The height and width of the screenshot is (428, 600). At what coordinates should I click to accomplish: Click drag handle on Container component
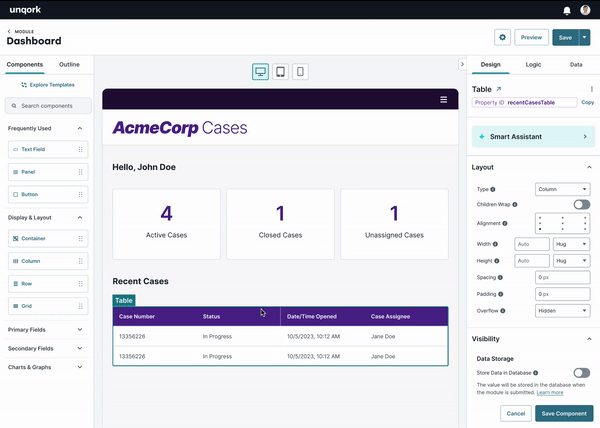80,239
